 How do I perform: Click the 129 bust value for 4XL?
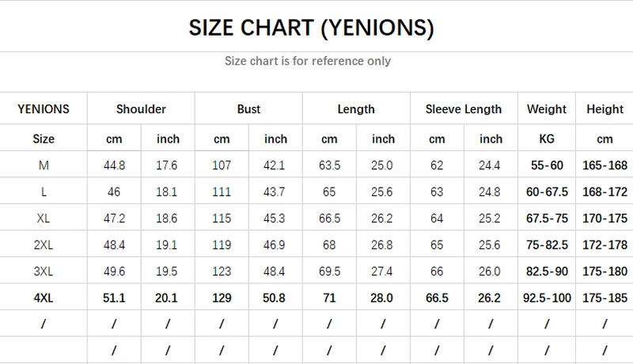(x=222, y=298)
